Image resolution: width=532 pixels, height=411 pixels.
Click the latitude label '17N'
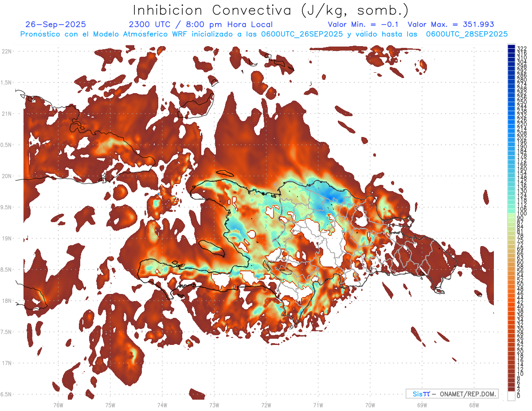coord(7,363)
